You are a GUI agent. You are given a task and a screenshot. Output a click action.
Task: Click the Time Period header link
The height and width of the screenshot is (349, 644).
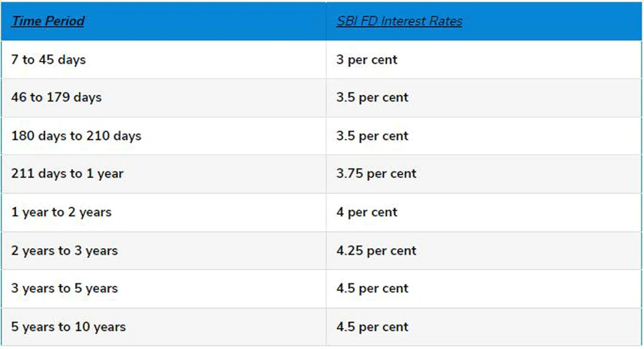[x=48, y=21]
